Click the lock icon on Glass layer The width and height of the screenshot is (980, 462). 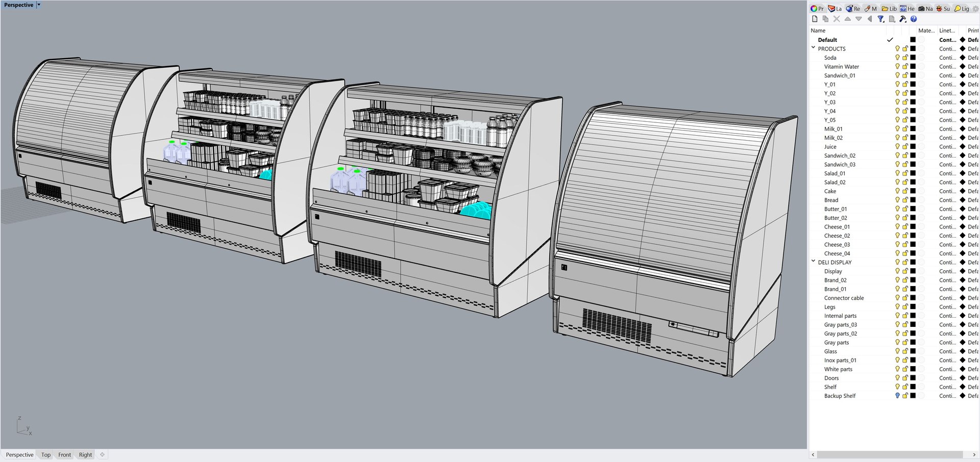pos(905,351)
